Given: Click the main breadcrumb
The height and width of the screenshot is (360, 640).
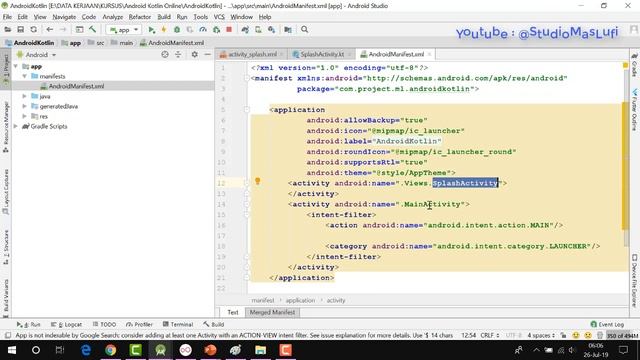Looking at the screenshot, I should point(122,42).
